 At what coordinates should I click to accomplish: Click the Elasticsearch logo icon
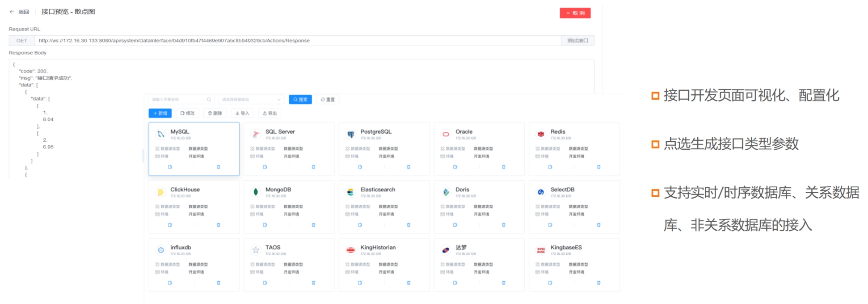[350, 192]
